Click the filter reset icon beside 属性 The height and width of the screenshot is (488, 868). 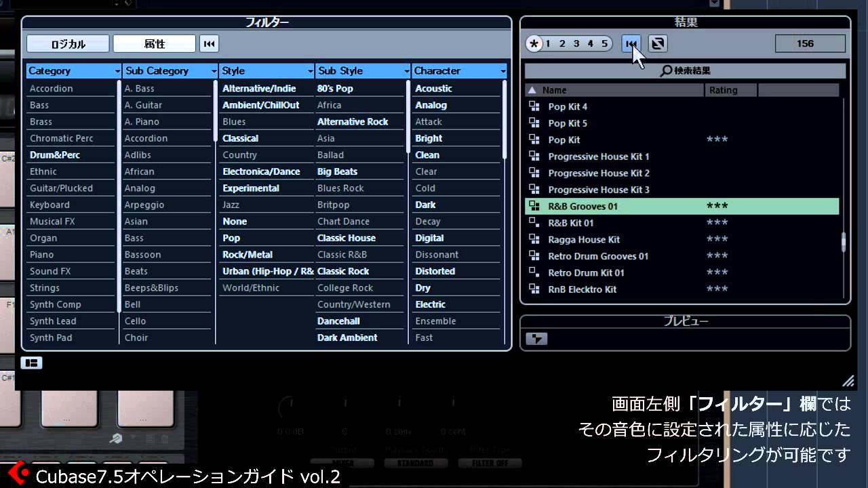[209, 44]
